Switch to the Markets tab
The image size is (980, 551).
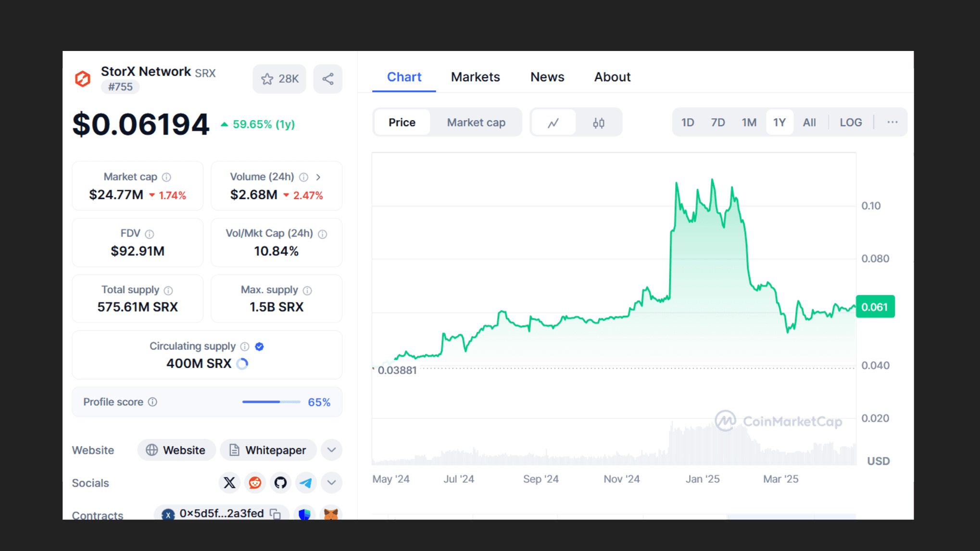475,77
